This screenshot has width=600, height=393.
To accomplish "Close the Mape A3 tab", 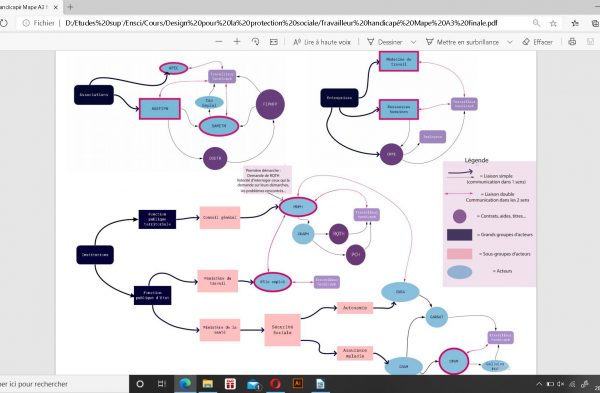I will 55,7.
